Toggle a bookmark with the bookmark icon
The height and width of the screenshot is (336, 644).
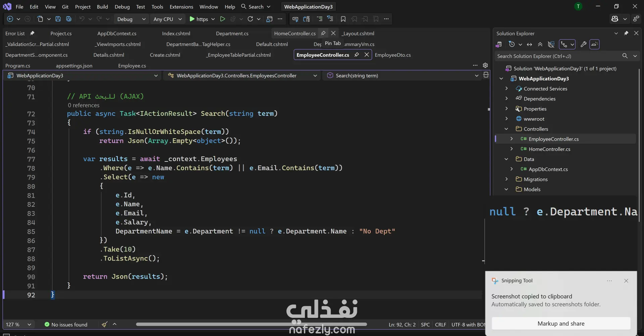pyautogui.click(x=343, y=19)
